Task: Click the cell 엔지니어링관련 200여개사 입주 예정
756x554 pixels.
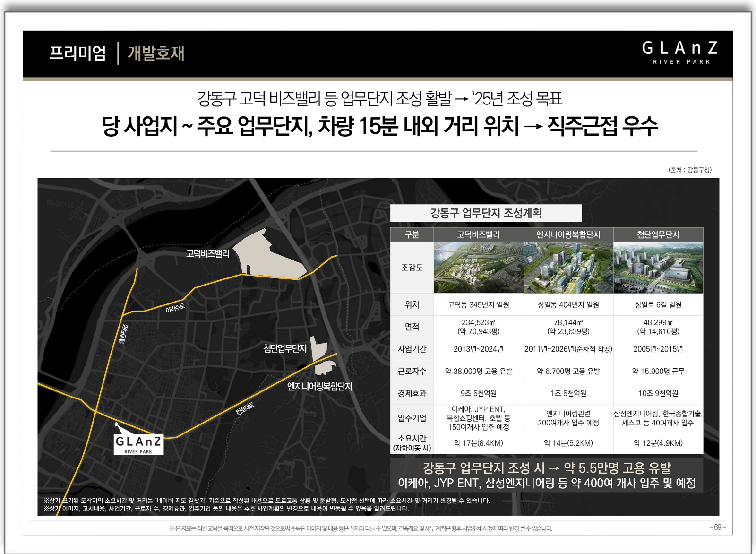Action: click(568, 418)
